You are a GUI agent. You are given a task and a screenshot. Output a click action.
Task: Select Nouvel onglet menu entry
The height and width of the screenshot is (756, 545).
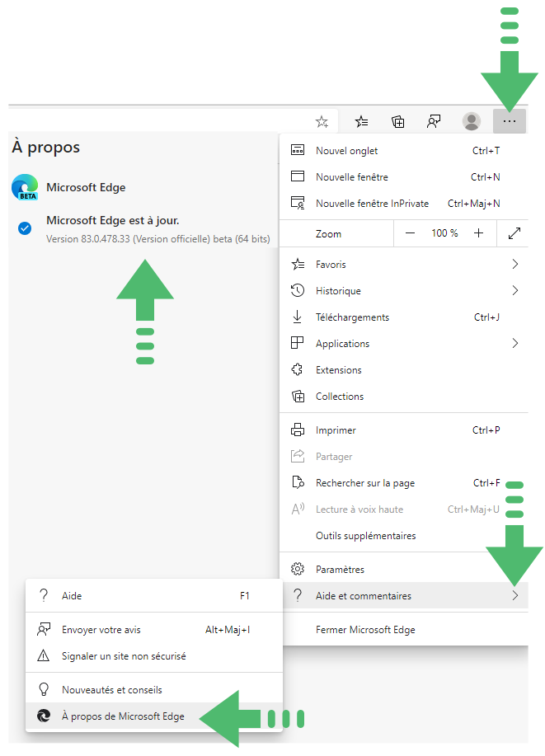[x=404, y=150]
